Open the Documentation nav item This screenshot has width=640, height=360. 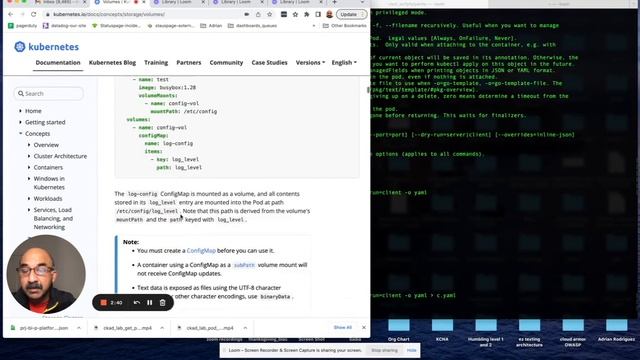[x=58, y=62]
